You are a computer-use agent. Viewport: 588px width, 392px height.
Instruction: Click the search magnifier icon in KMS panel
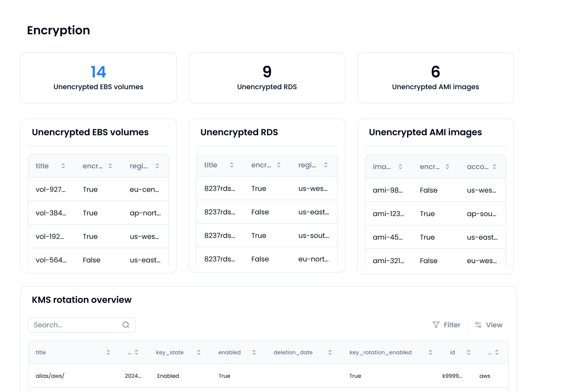tap(126, 325)
